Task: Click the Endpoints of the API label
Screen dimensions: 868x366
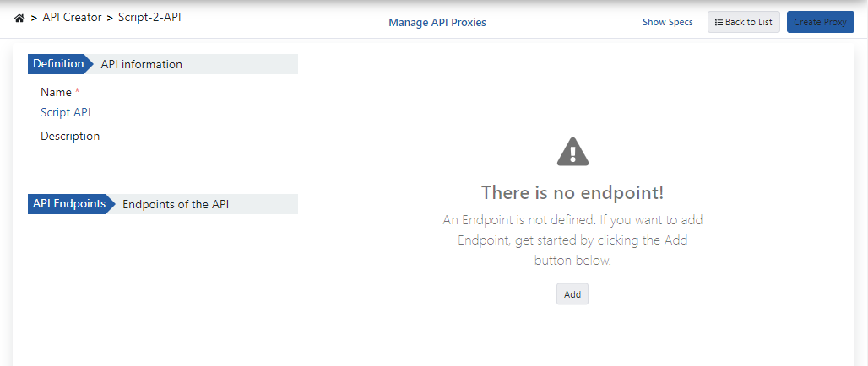Action: pos(176,204)
